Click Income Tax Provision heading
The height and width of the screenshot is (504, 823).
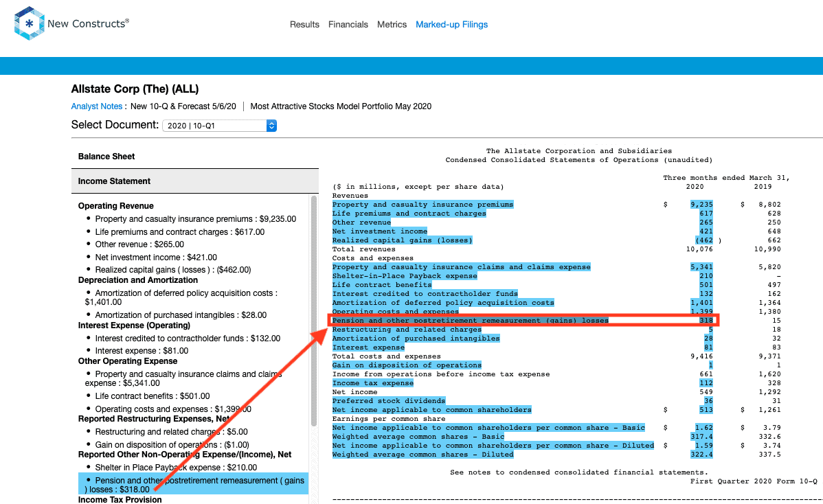(120, 499)
